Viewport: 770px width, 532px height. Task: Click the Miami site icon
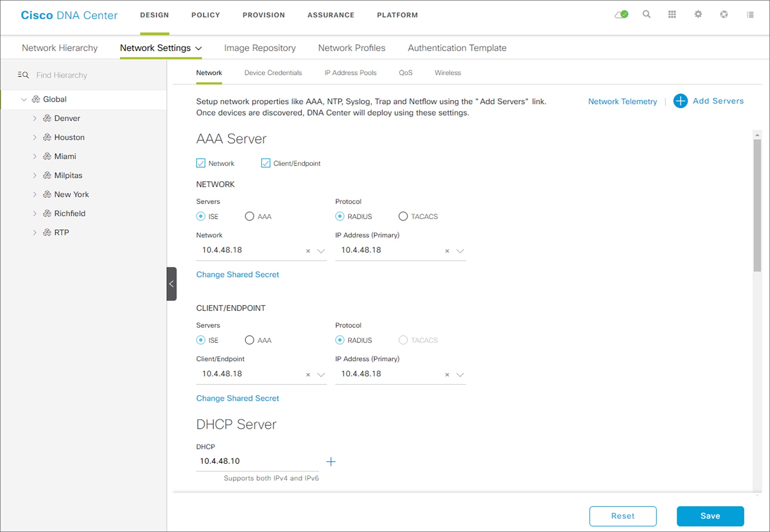(x=47, y=156)
